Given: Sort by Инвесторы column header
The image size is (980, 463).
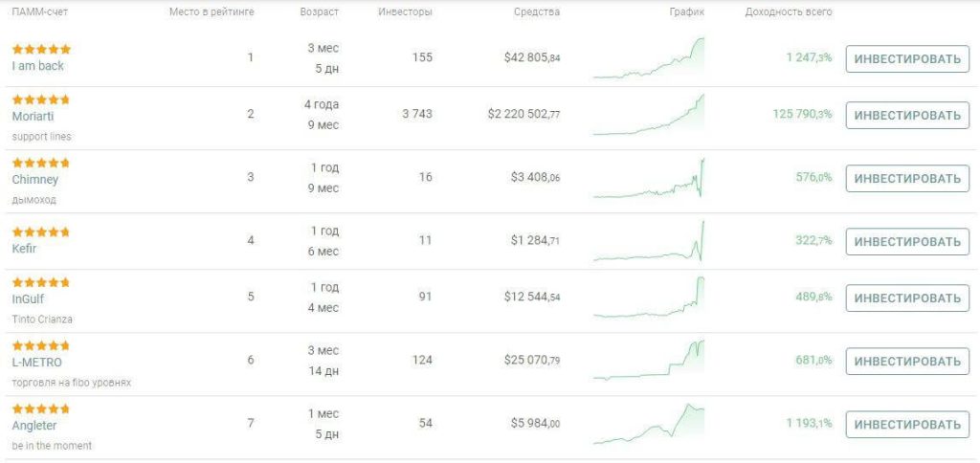Looking at the screenshot, I should pyautogui.click(x=405, y=11).
